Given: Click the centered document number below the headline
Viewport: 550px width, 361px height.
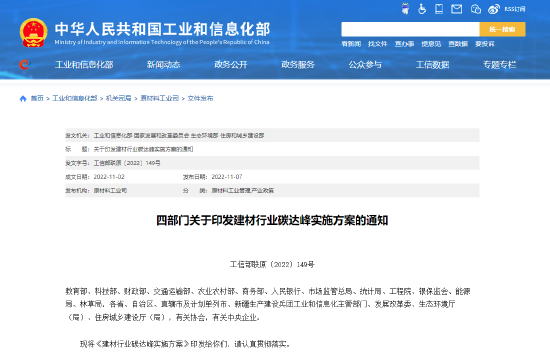Looking at the screenshot, I should tap(272, 265).
